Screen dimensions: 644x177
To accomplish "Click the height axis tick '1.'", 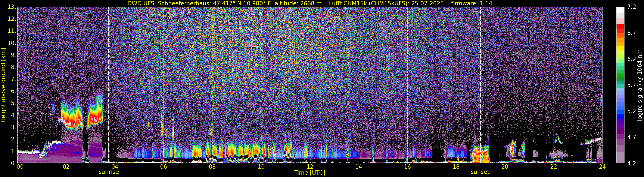I will [x=13, y=151].
